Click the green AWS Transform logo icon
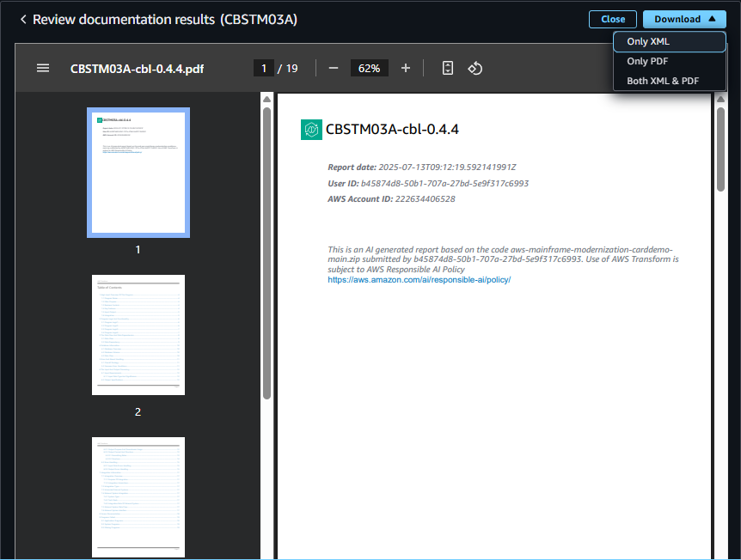This screenshot has height=560, width=741. tap(310, 130)
